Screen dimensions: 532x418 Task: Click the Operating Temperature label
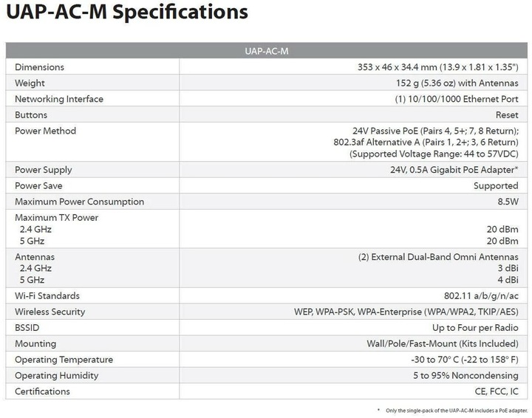tap(64, 360)
